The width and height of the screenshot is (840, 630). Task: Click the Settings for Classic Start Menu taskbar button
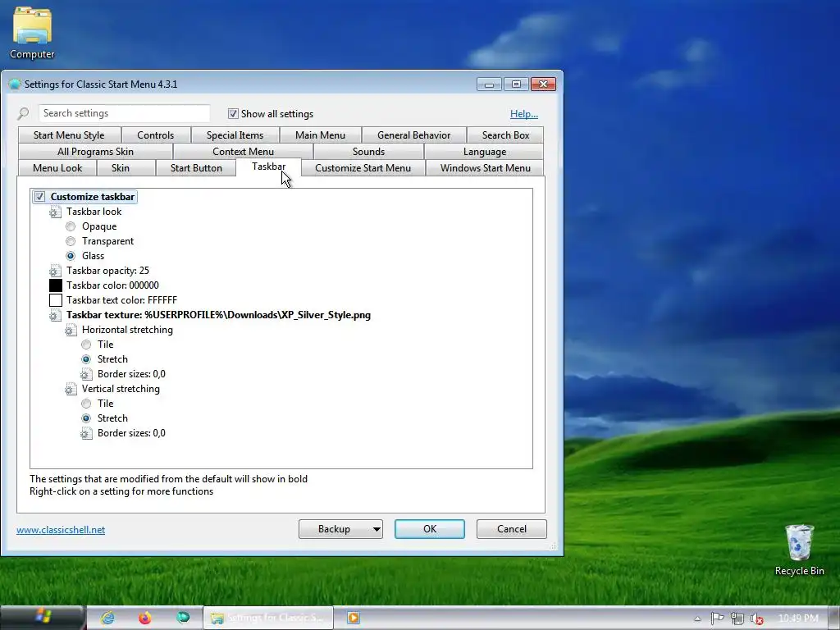point(268,618)
